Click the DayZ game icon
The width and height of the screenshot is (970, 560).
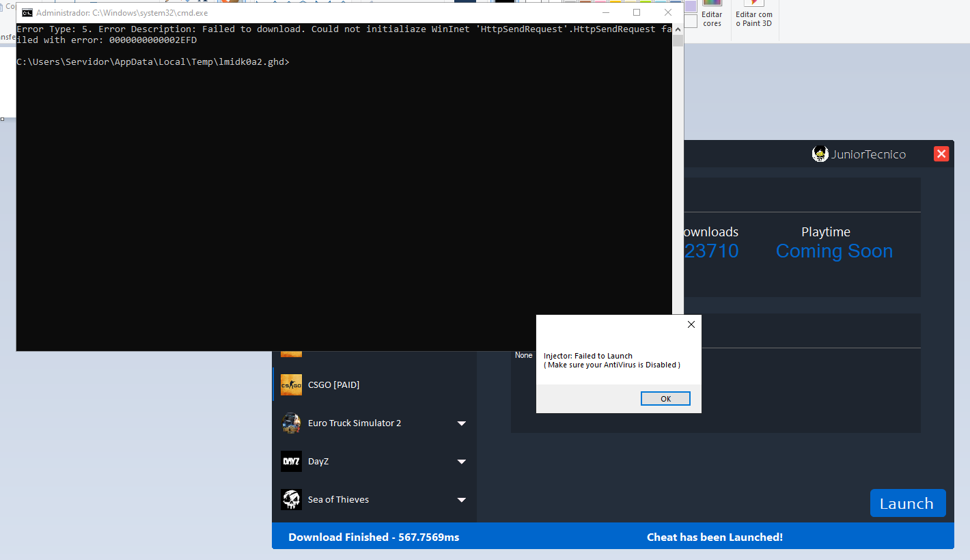291,462
